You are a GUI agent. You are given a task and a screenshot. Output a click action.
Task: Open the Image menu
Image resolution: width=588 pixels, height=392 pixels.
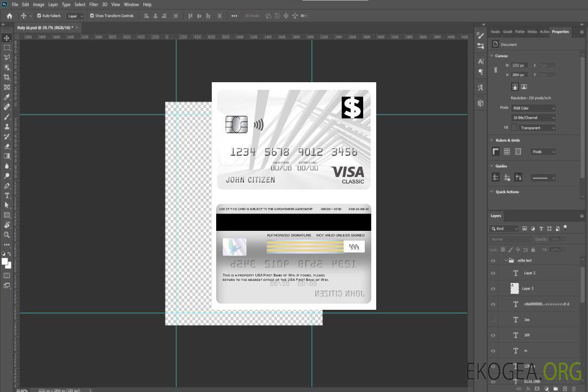click(38, 4)
